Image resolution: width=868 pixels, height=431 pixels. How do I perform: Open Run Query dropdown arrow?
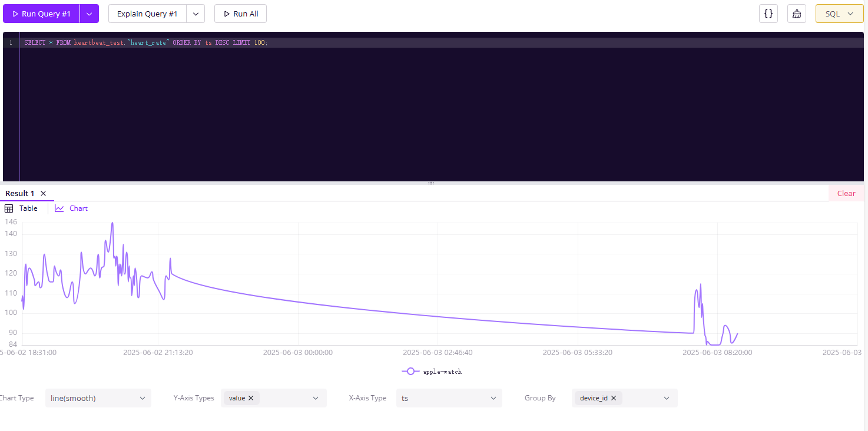[90, 14]
